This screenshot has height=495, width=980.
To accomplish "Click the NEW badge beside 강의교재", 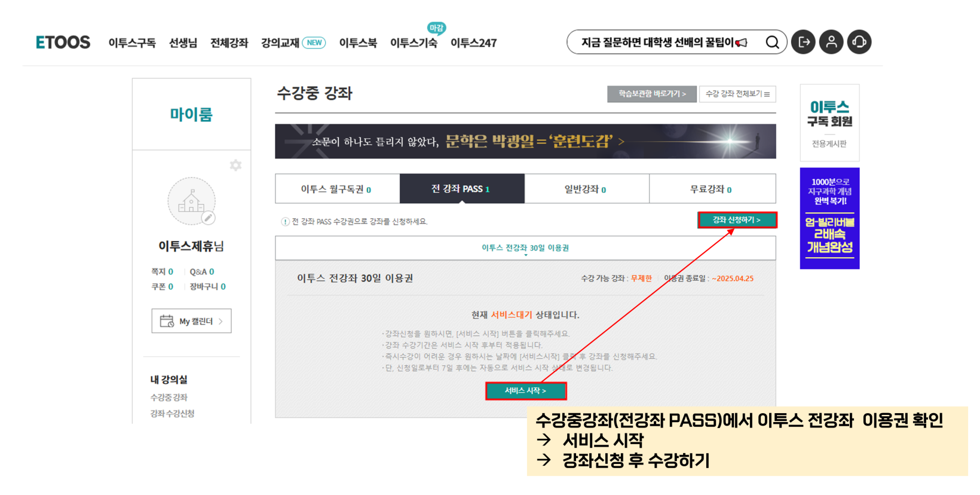I will 314,42.
